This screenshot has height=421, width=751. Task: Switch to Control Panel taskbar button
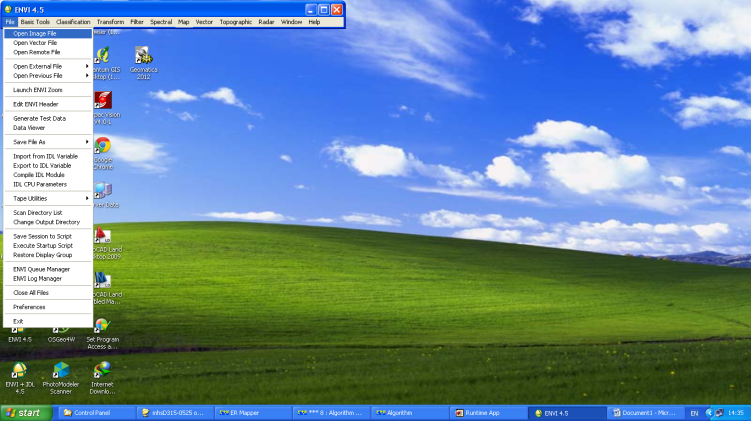[x=97, y=413]
